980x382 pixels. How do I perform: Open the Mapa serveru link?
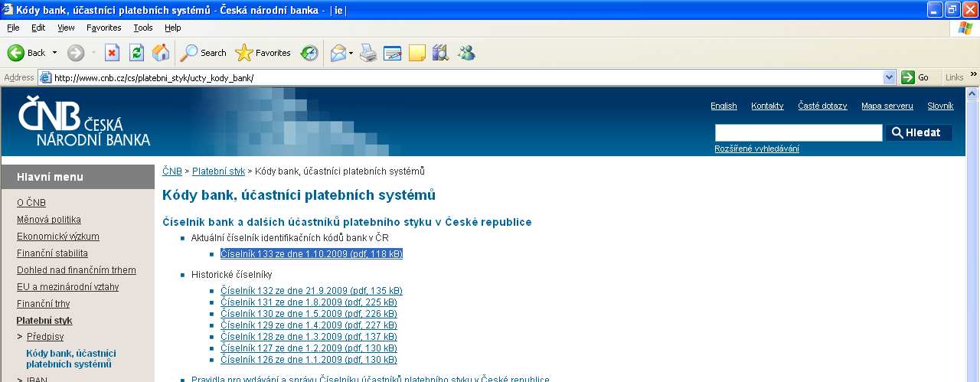(887, 106)
